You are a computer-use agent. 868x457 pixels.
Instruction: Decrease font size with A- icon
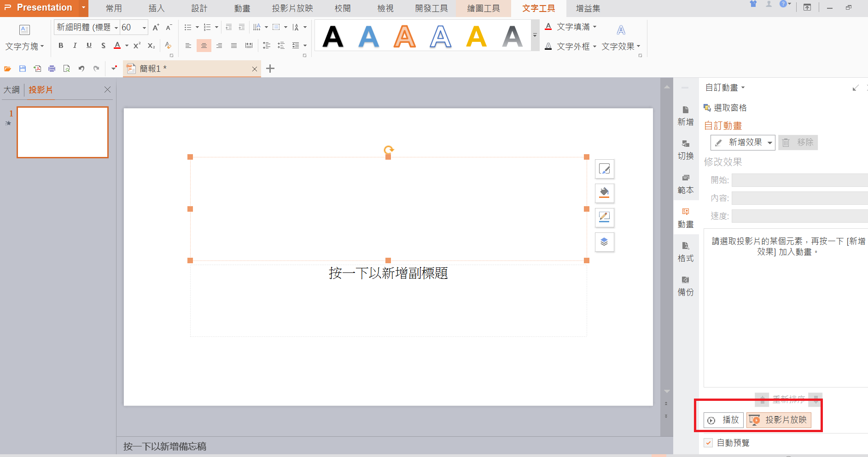click(169, 28)
